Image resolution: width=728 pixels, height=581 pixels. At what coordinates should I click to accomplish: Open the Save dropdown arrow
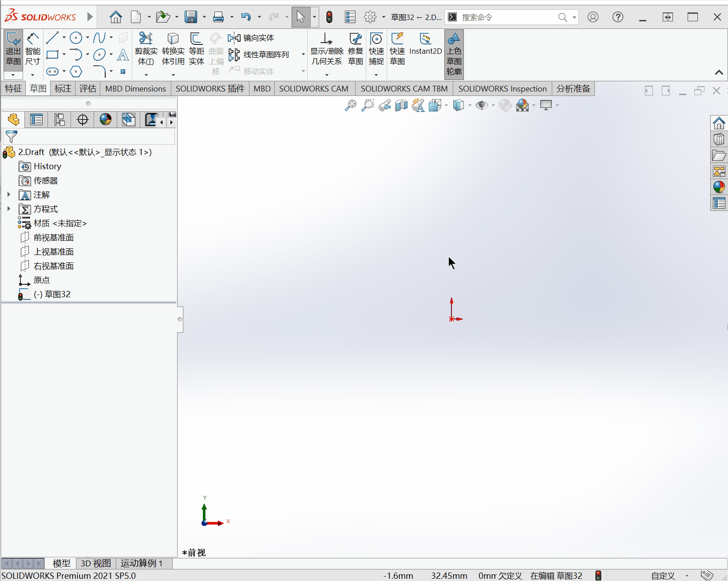204,17
